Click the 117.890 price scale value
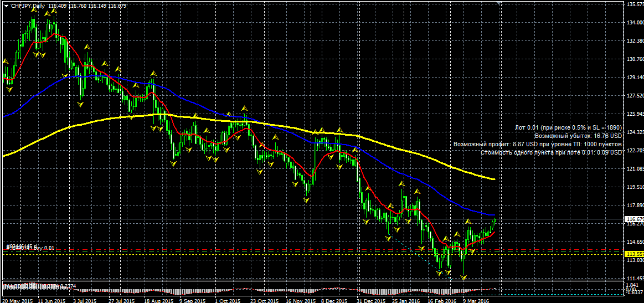Image resolution: width=644 pixels, height=303 pixels. [x=635, y=205]
